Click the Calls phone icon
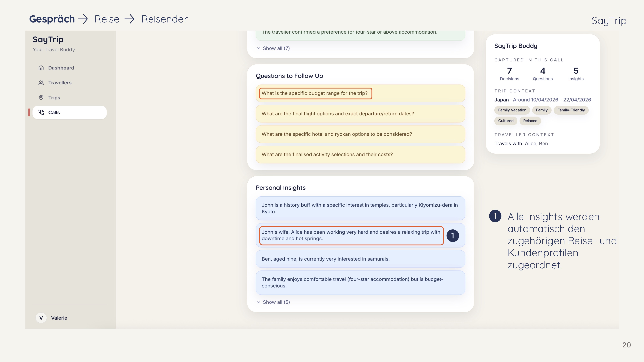 pos(41,112)
